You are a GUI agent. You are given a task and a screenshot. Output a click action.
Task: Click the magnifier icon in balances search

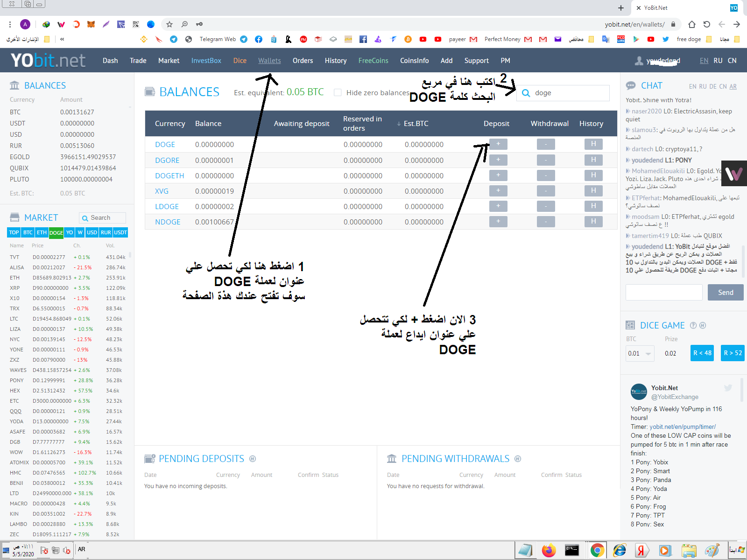(526, 93)
